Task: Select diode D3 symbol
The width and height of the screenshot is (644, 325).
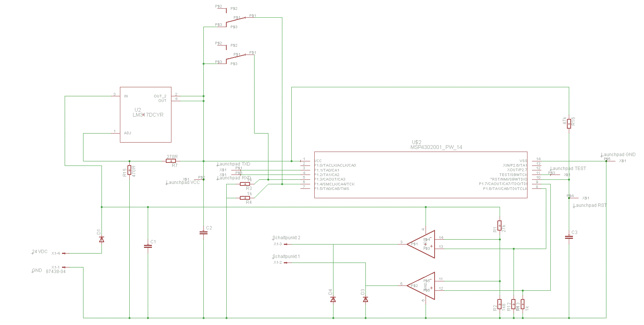Action: (365, 299)
